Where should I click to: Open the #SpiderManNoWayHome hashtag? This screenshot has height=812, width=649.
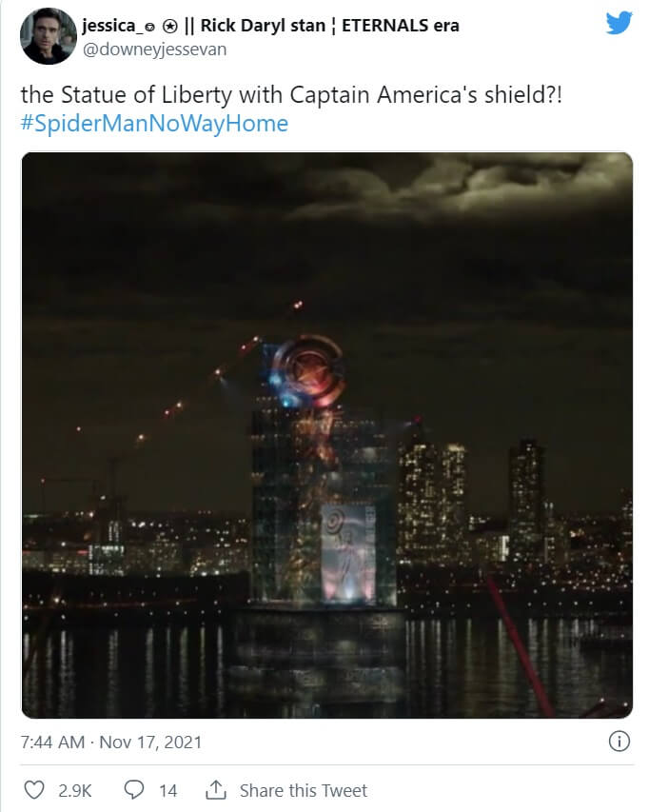154,124
